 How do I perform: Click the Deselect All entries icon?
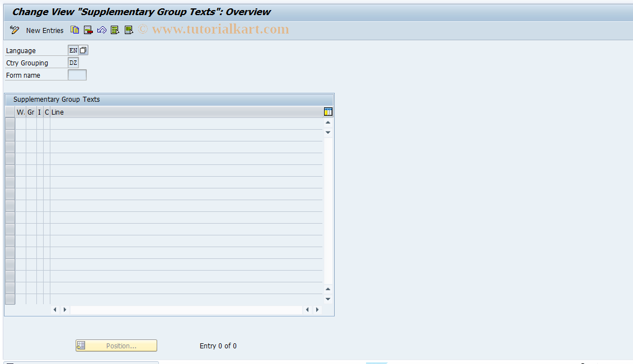[x=129, y=30]
